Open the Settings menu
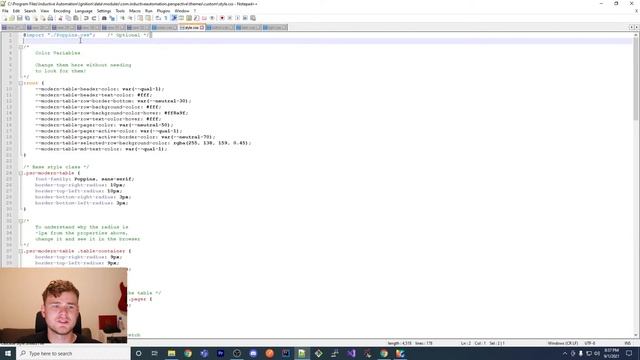 [104, 11]
